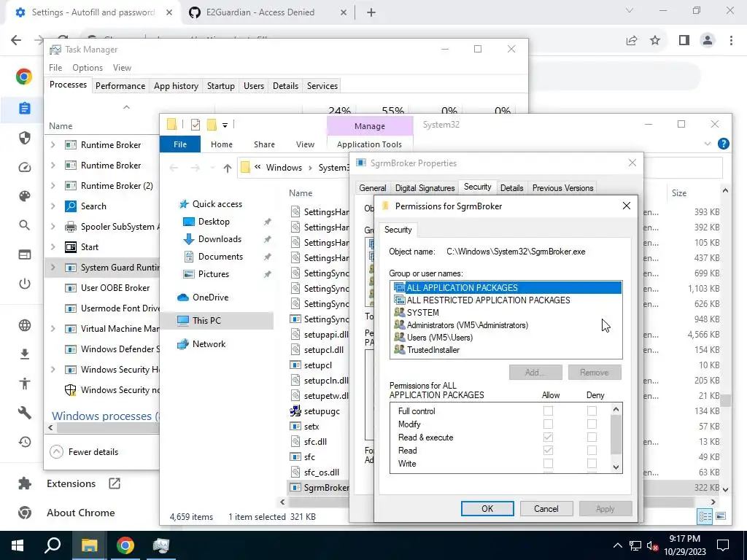
Task: Toggle Full control Deny checkbox
Action: [592, 411]
